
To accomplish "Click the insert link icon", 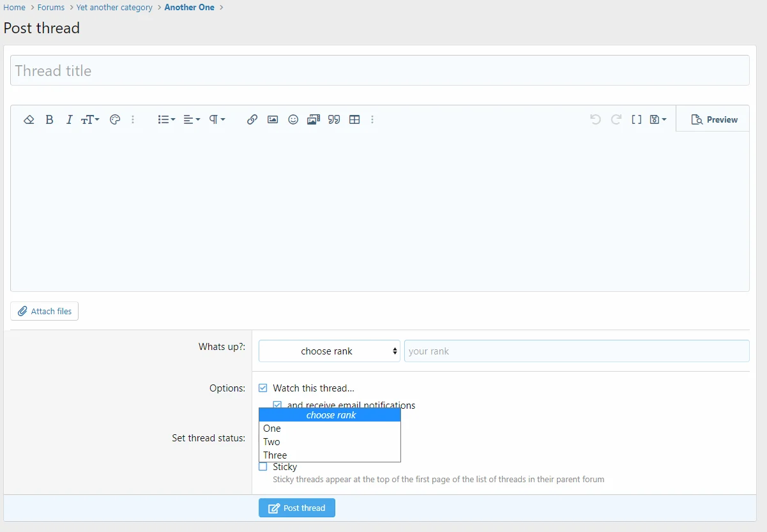I will coord(252,119).
